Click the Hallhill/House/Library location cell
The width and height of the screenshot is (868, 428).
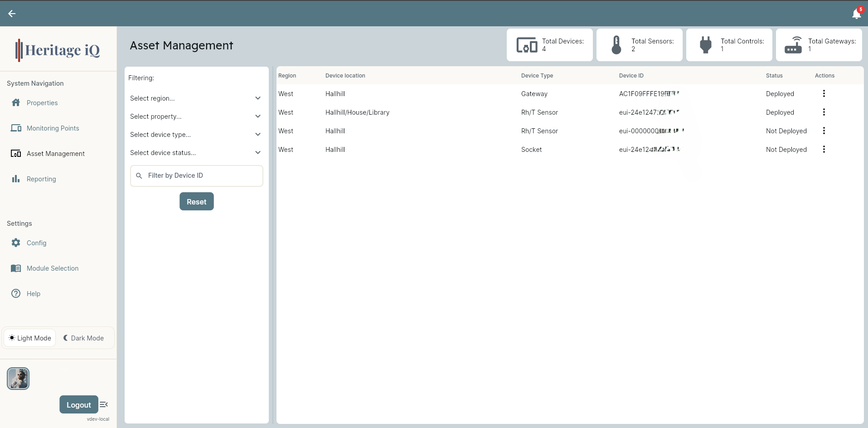click(x=357, y=112)
